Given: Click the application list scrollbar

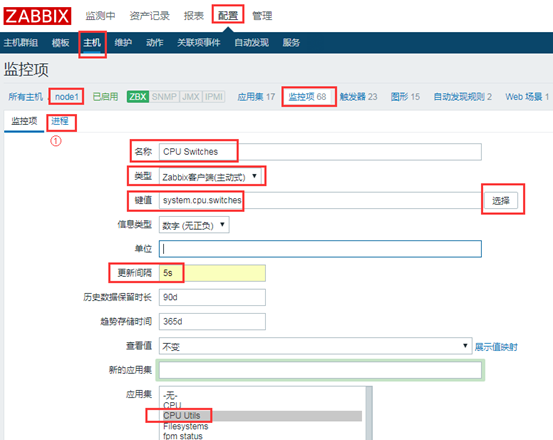Looking at the screenshot, I should pos(369,413).
